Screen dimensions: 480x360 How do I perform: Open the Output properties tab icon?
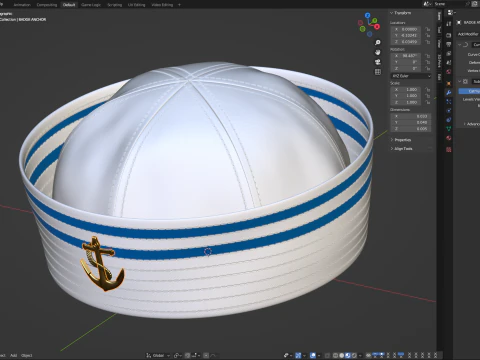[x=449, y=44]
